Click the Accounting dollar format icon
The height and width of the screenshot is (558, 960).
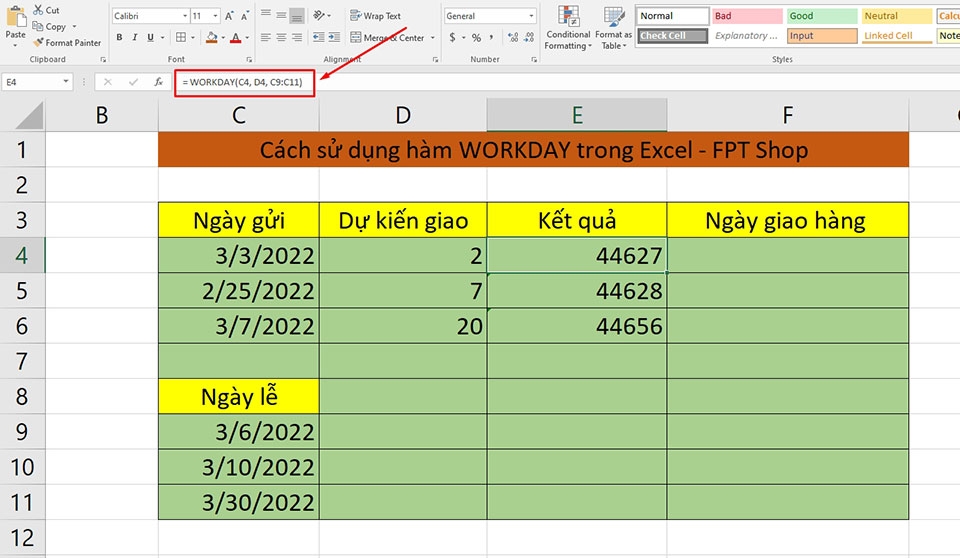(x=452, y=37)
